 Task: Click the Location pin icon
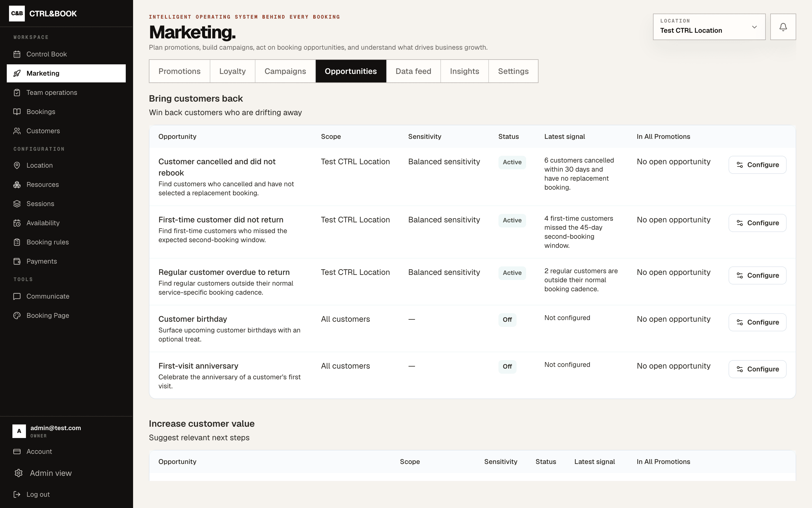(17, 165)
